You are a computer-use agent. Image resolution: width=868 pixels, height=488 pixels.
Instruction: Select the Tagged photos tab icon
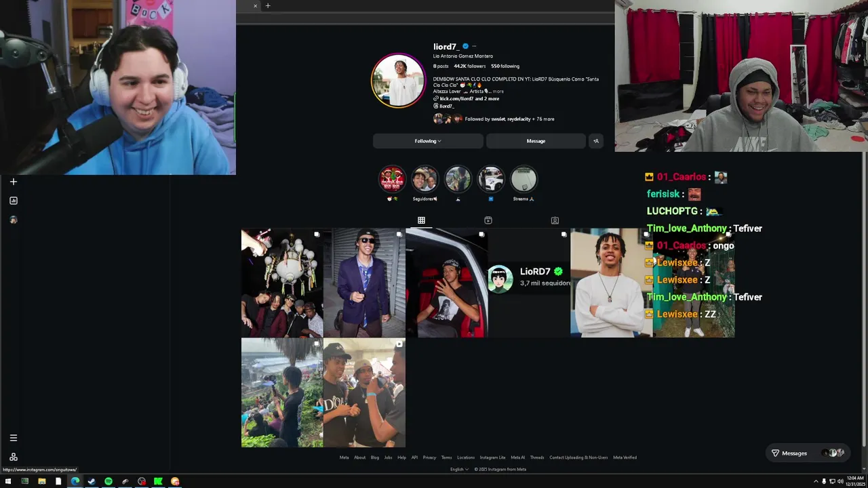tap(555, 220)
